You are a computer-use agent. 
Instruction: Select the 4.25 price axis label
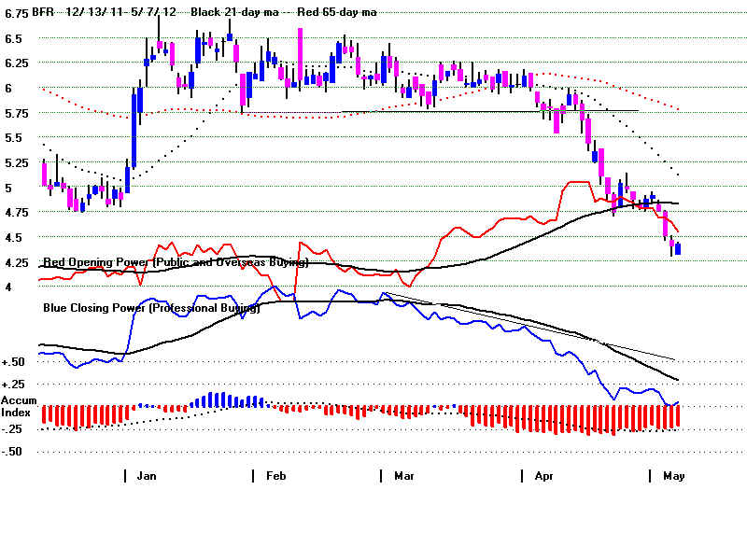[x=15, y=263]
